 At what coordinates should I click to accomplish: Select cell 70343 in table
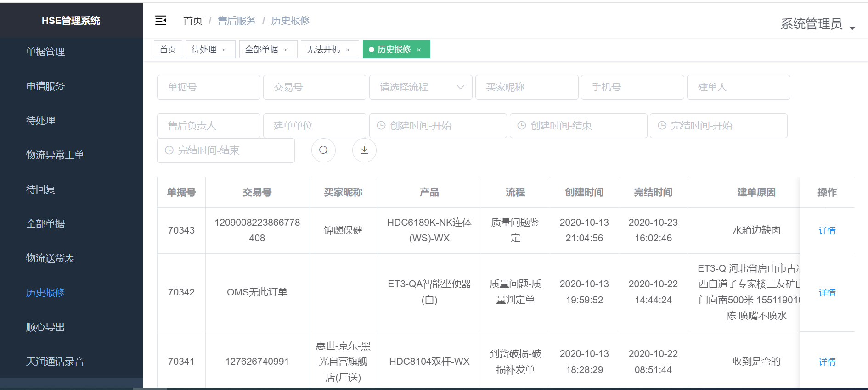tap(181, 230)
